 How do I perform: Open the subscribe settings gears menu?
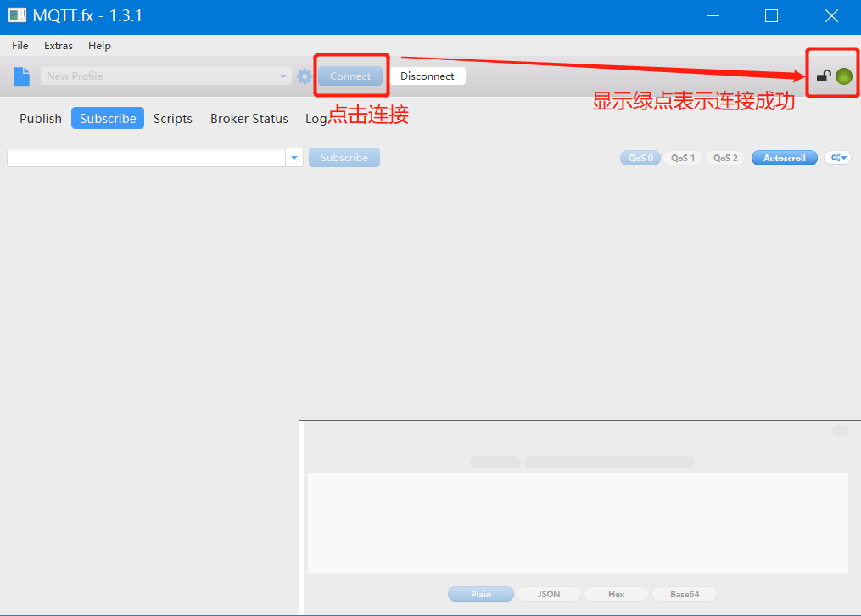coord(837,158)
